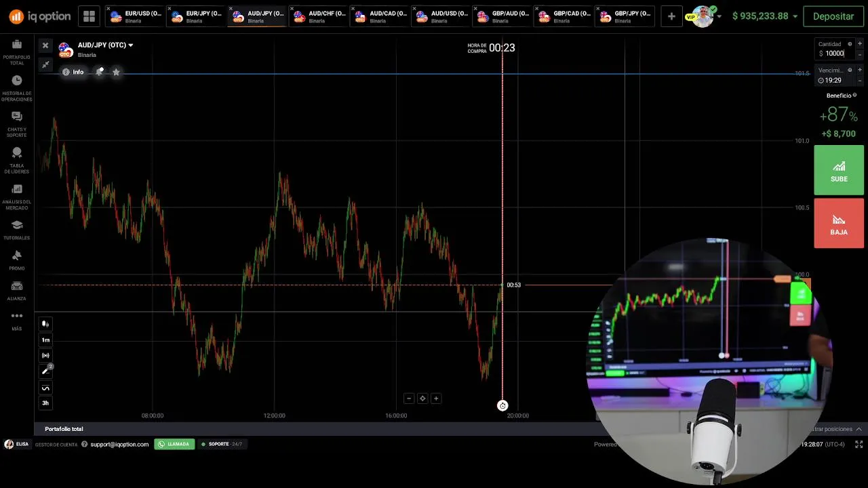Open Historial de Operaciones sidebar item
The height and width of the screenshot is (488, 868).
pyautogui.click(x=17, y=89)
